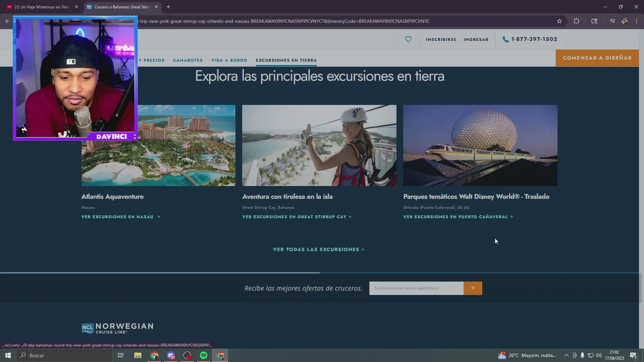Screen dimensions: 644x362
Task: Open VER EXCURSIONES EN NASÁU link
Action: 121,217
